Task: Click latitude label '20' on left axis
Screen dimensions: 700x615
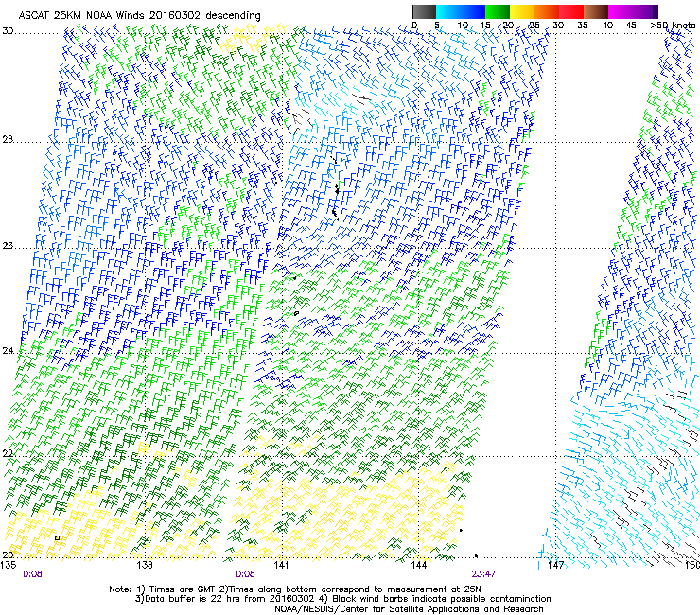Action: point(8,554)
